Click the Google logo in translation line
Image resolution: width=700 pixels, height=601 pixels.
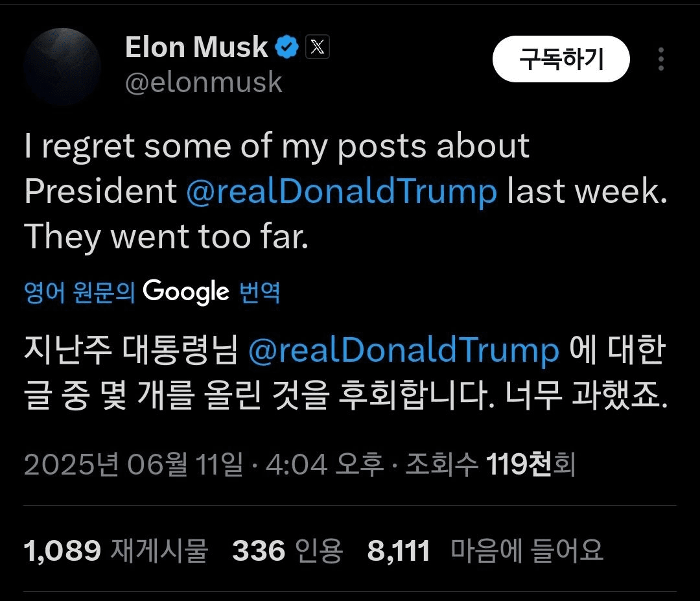point(186,292)
